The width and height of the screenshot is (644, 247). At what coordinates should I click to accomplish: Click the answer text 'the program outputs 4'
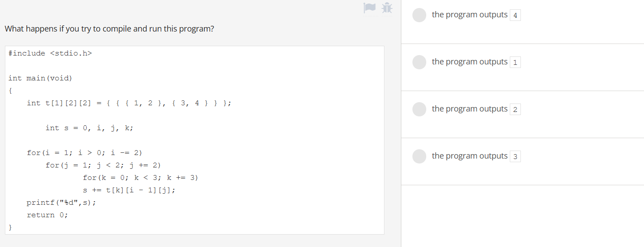point(476,15)
